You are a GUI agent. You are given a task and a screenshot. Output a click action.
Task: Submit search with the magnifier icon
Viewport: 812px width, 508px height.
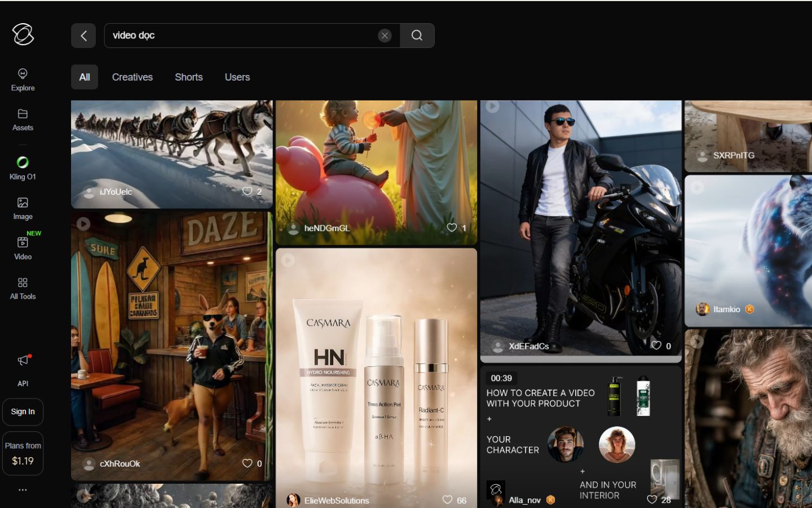417,36
